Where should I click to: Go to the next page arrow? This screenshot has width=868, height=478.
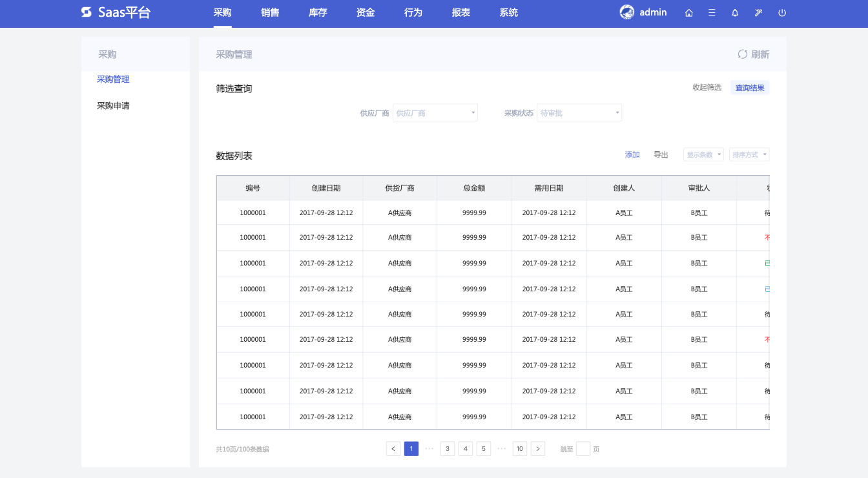pos(538,449)
